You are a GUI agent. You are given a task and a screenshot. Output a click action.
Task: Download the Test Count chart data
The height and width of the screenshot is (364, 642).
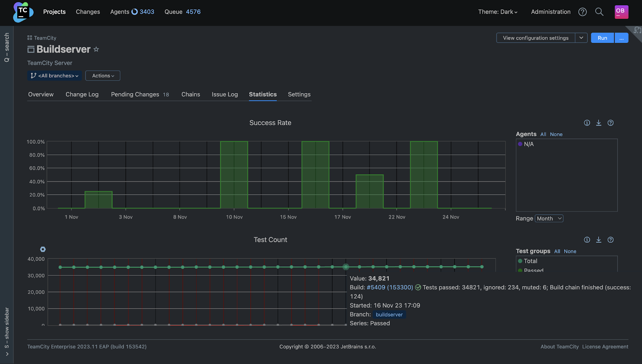(x=599, y=240)
